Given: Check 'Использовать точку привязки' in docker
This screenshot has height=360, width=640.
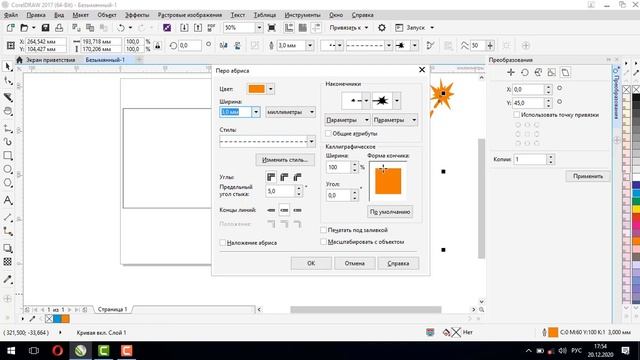Looking at the screenshot, I should click(517, 115).
